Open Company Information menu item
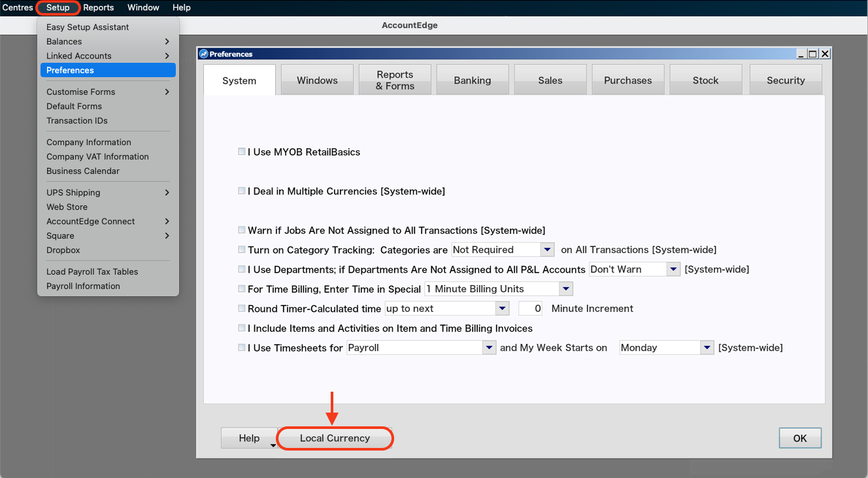Image resolution: width=868 pixels, height=478 pixels. pos(108,142)
